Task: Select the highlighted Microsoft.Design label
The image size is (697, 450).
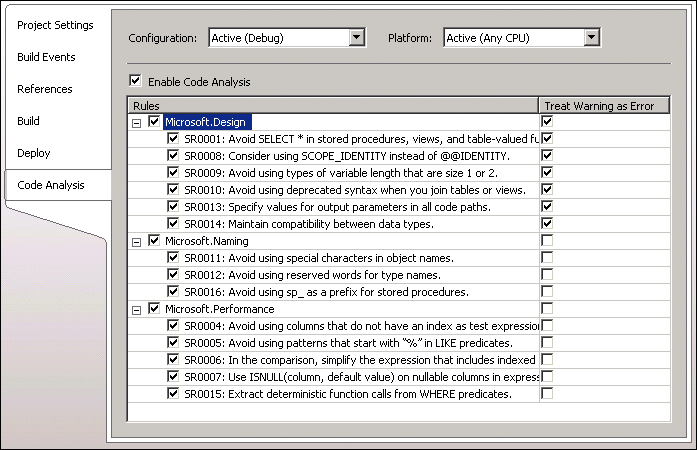Action: 207,122
